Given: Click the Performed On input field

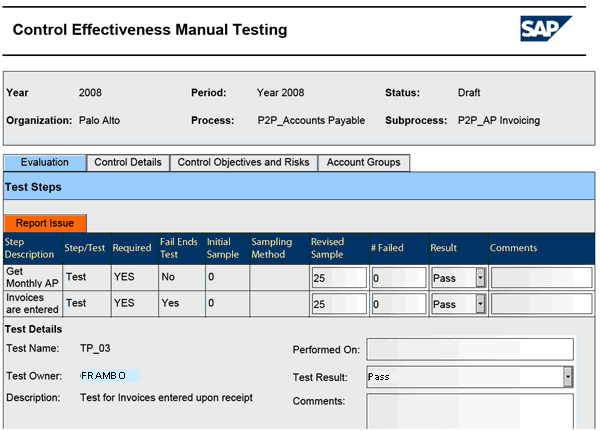Looking at the screenshot, I should 470,349.
